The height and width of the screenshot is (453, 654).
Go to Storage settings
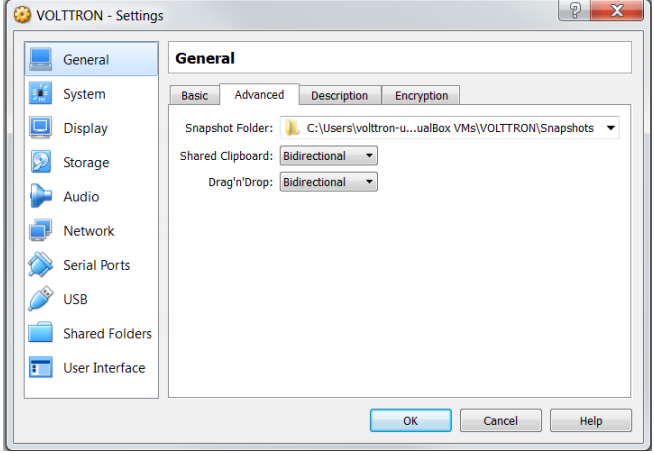coord(91,162)
